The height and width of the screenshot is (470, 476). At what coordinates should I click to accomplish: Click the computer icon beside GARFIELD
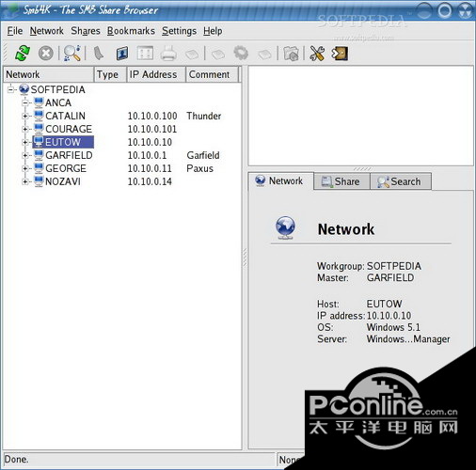39,155
